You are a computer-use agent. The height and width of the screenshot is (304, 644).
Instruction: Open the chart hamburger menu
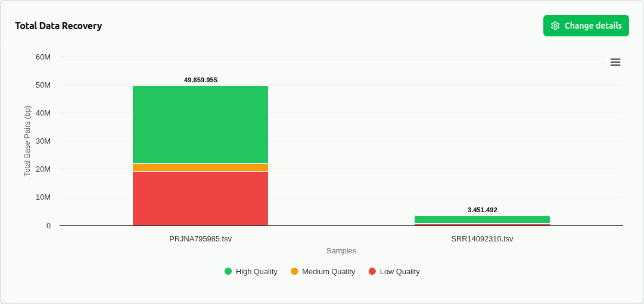coord(615,62)
